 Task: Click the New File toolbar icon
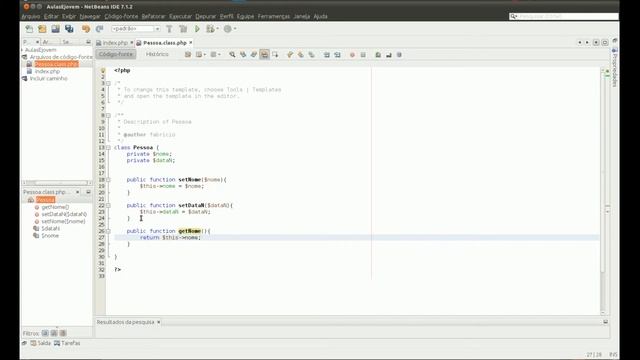29,29
